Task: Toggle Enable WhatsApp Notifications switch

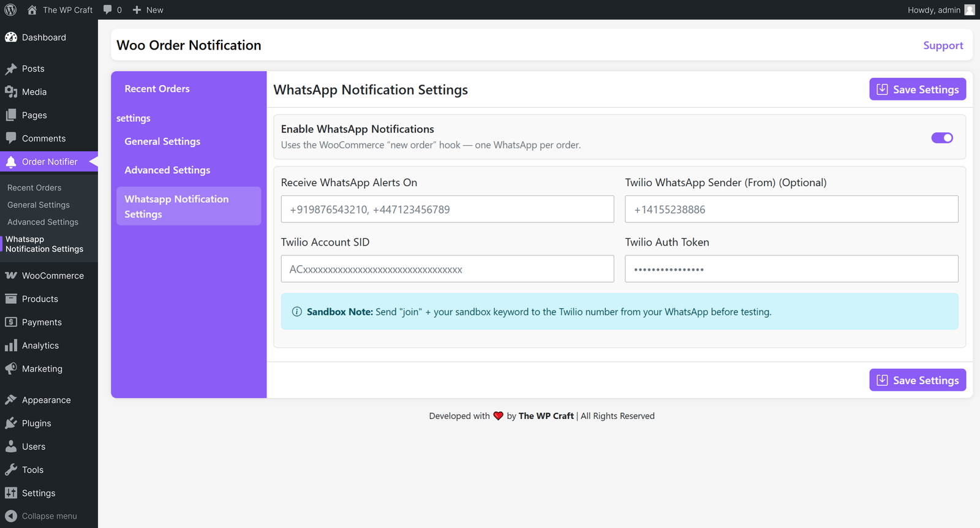Action: click(x=942, y=138)
